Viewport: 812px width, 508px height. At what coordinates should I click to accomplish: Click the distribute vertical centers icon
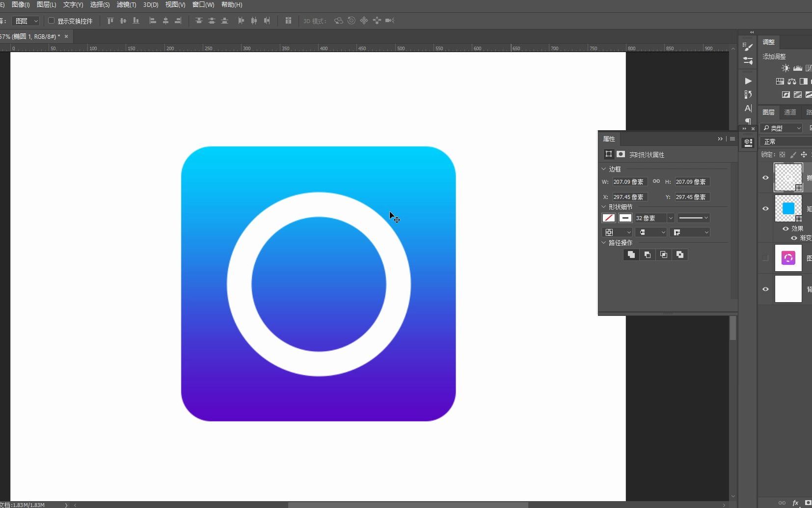point(212,21)
